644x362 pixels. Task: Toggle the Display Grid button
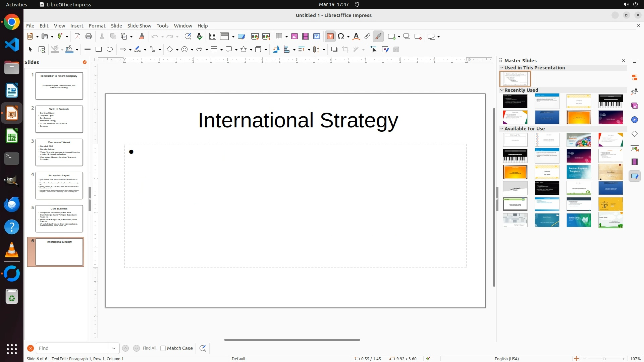[x=213, y=37]
